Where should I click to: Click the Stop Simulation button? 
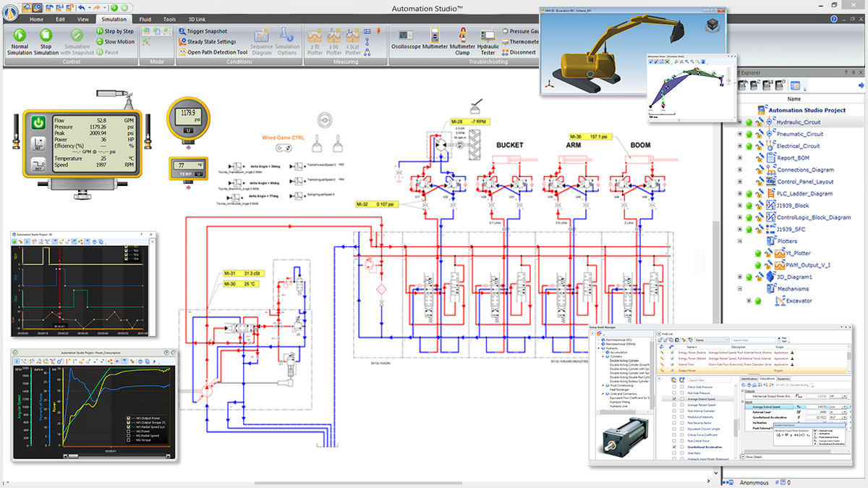pos(46,41)
